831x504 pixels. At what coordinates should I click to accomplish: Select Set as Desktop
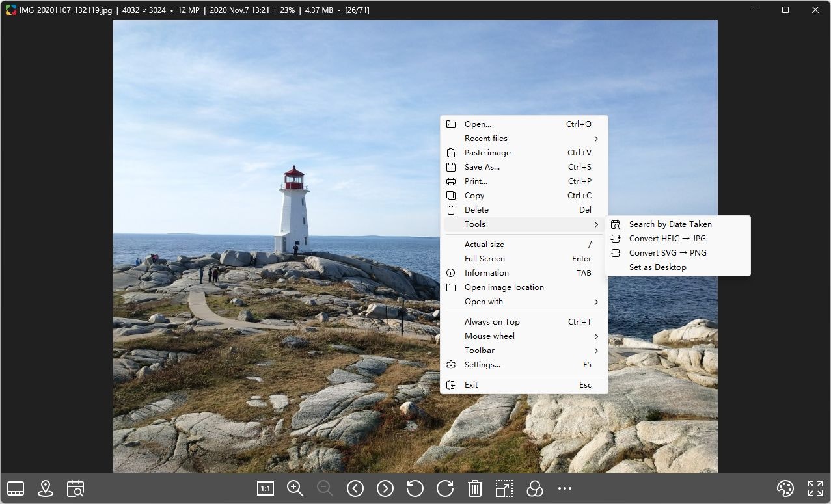(x=677, y=267)
